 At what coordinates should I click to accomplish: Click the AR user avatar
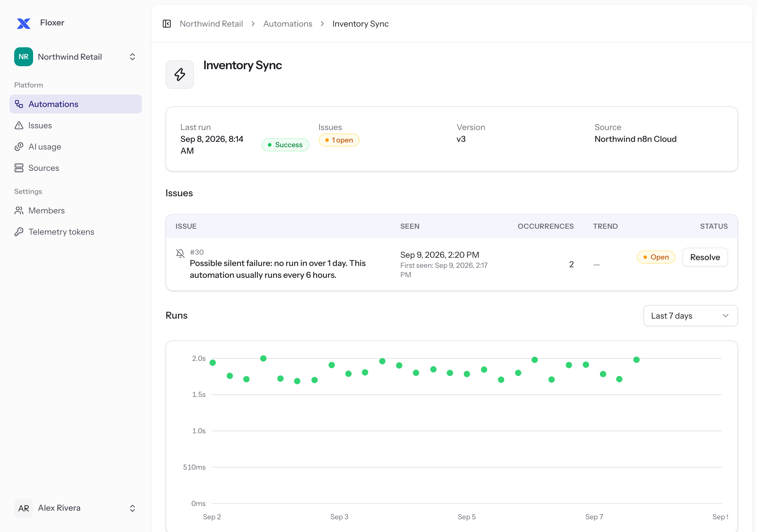(x=24, y=508)
